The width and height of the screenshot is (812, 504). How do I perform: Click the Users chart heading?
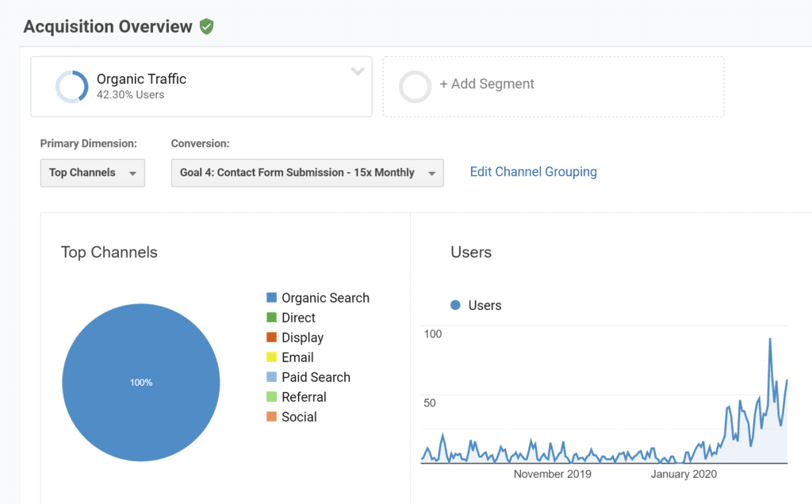point(471,252)
